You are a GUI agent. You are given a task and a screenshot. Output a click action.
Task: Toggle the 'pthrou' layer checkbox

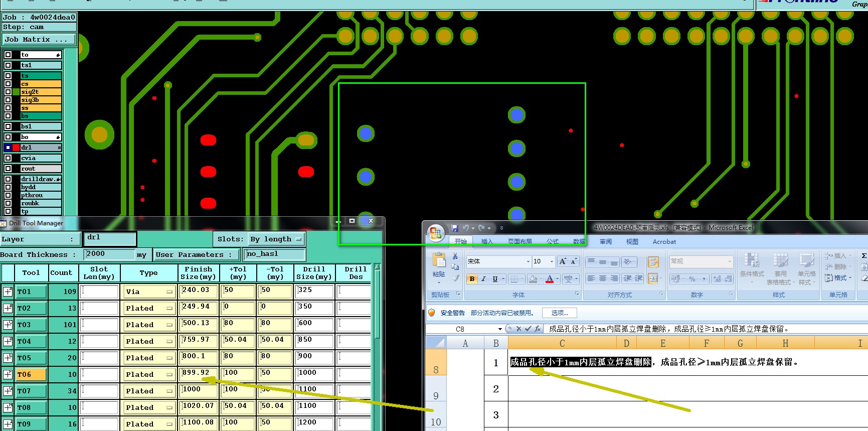point(8,195)
